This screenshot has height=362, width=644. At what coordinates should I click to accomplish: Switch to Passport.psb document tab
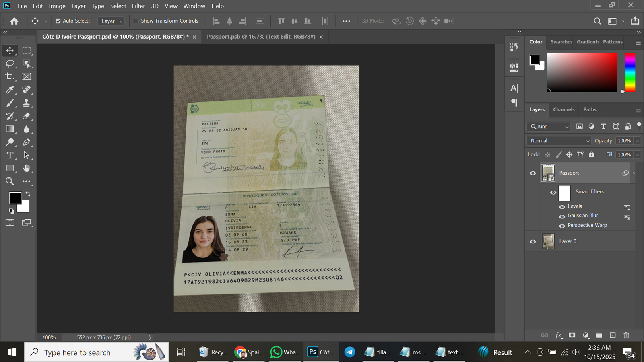(x=261, y=37)
